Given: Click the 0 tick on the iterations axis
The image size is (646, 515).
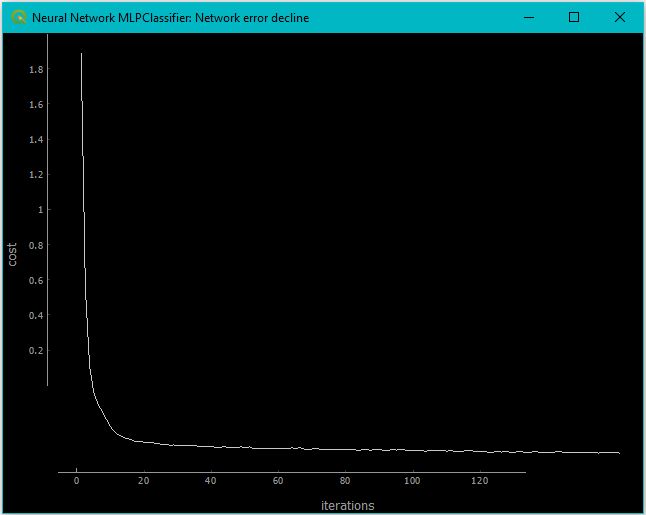Looking at the screenshot, I should pyautogui.click(x=76, y=481).
